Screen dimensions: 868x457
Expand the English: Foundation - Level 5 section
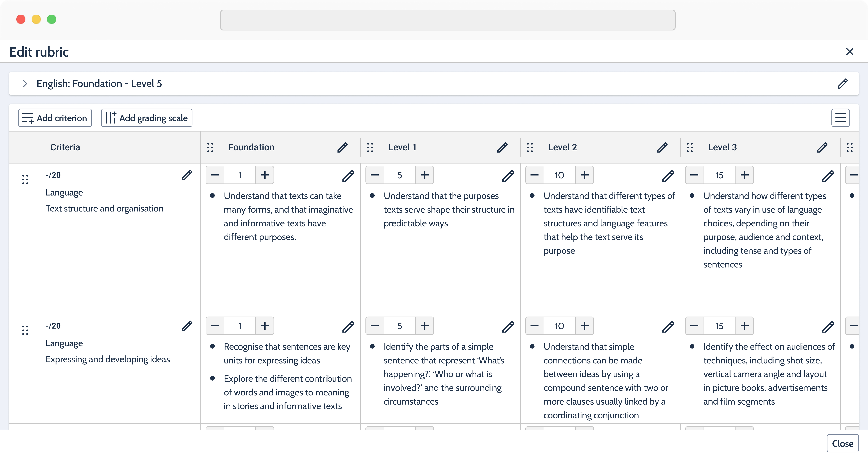(x=25, y=84)
